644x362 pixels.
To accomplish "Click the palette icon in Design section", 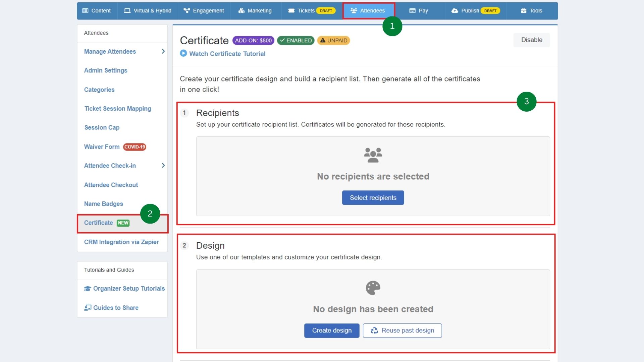I will pos(373,288).
